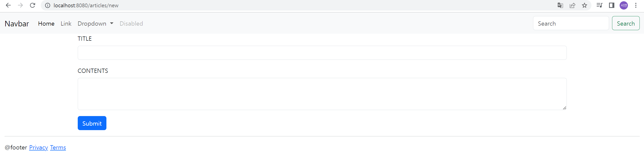Go back with the browser back arrow
Screen dimensions: 644x157
[8, 5]
